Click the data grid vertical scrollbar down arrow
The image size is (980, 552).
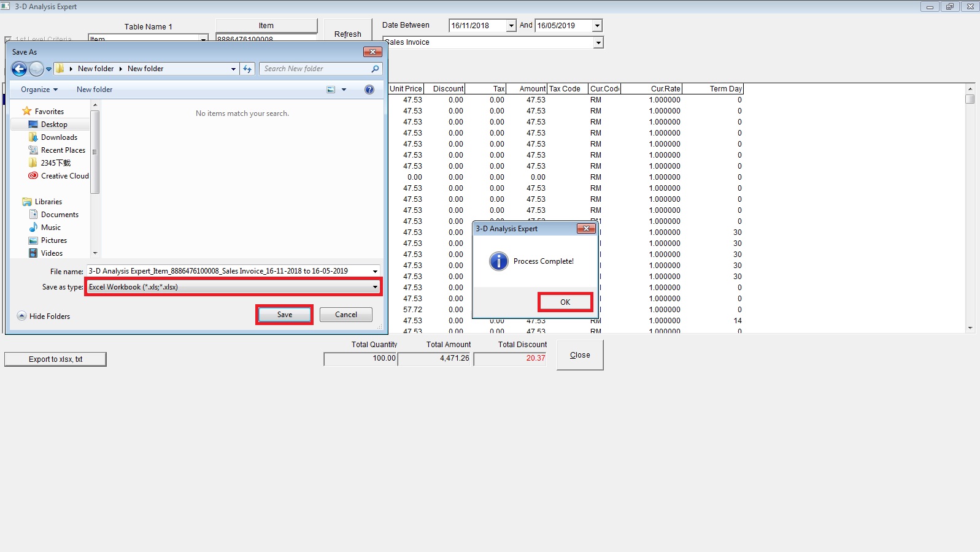970,328
